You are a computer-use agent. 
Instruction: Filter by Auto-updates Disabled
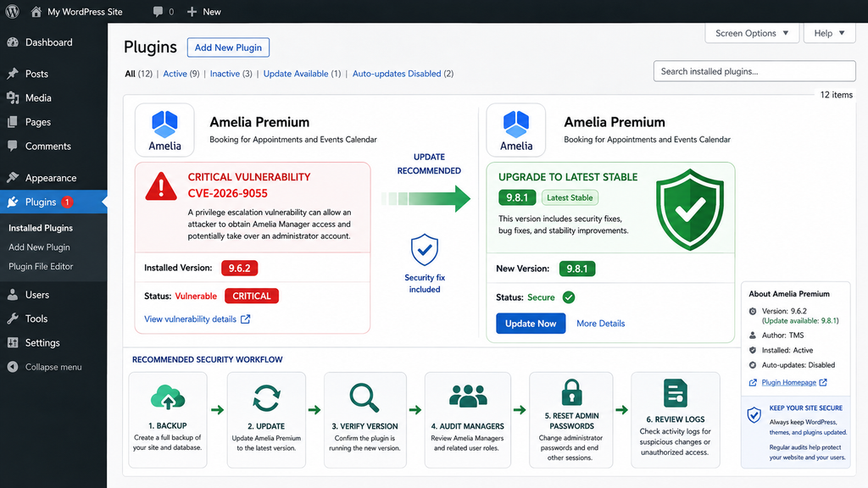[403, 74]
